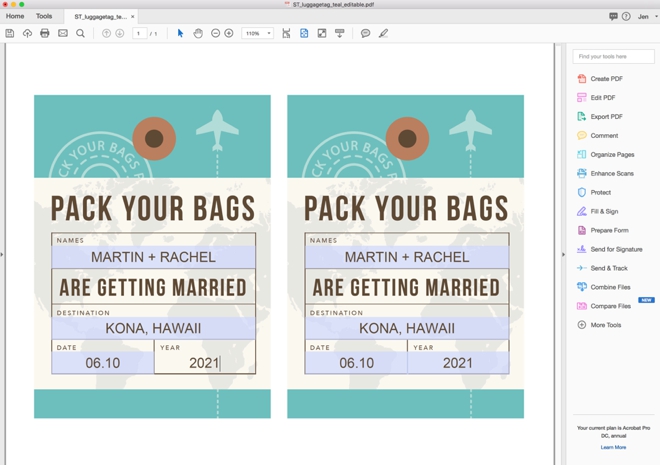Image resolution: width=660 pixels, height=465 pixels.
Task: Select the Hand pan tool
Action: coord(198,33)
